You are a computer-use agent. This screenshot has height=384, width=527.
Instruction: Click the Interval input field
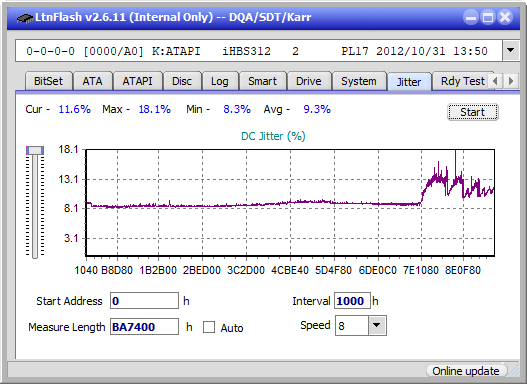(x=352, y=301)
